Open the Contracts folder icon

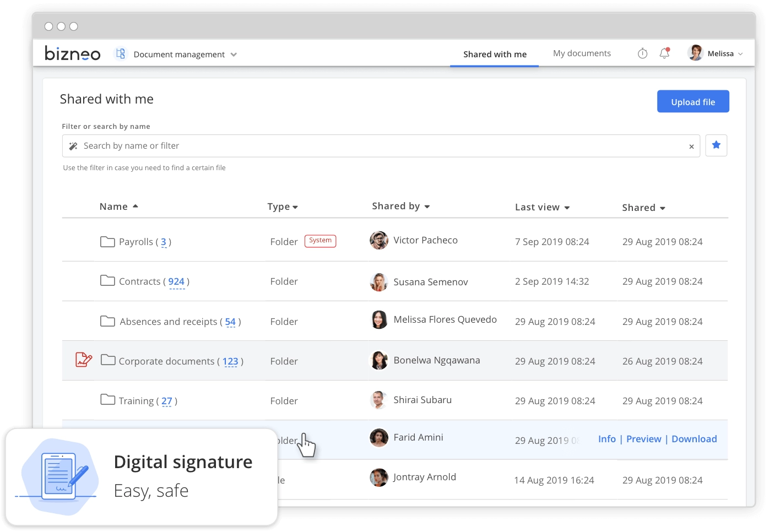(x=107, y=280)
